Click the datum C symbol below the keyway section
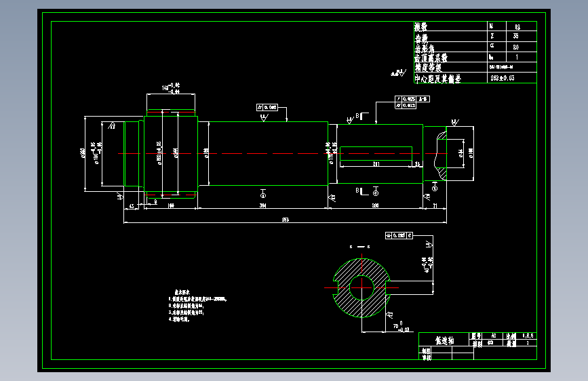The image size is (588, 381). [x=376, y=192]
